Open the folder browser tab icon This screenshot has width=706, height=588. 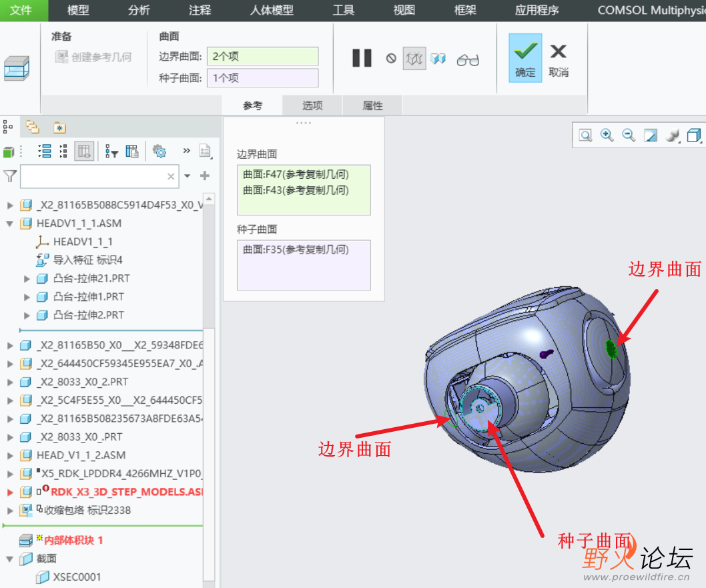click(x=33, y=127)
